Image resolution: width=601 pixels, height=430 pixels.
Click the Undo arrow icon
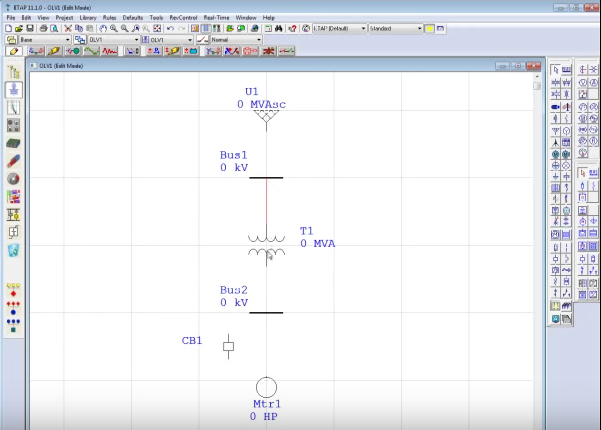click(169, 29)
